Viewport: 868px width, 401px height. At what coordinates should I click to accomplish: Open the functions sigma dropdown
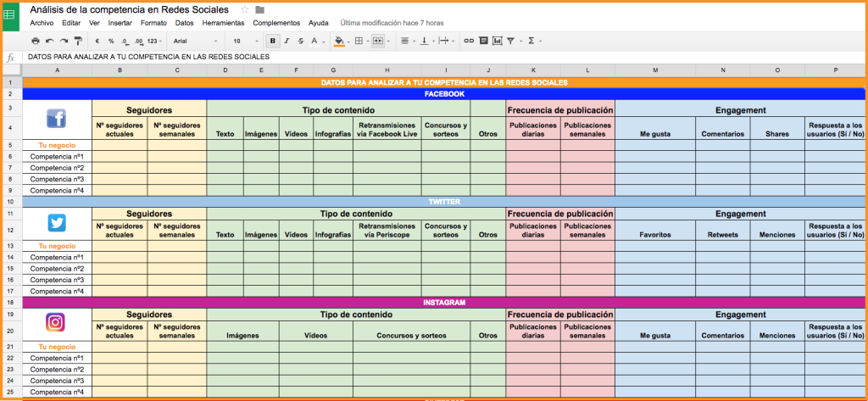(534, 41)
